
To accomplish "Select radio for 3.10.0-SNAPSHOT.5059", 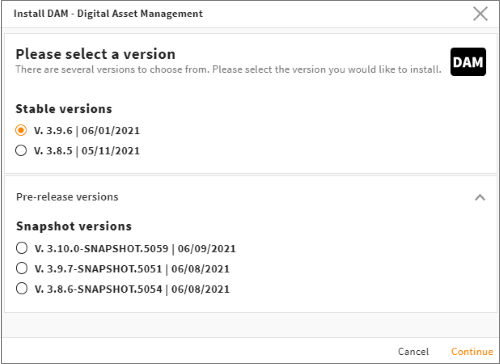I will click(x=22, y=248).
